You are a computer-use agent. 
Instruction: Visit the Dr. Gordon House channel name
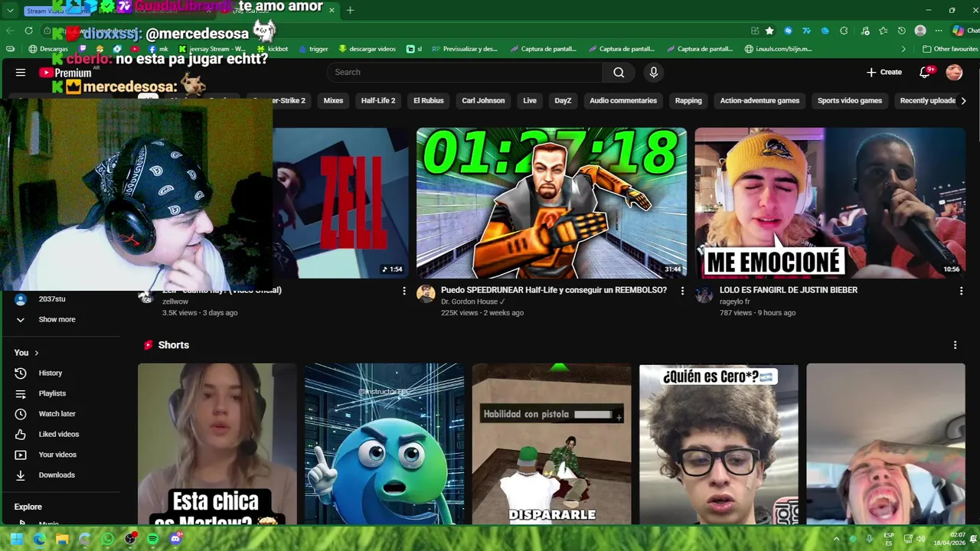point(469,302)
